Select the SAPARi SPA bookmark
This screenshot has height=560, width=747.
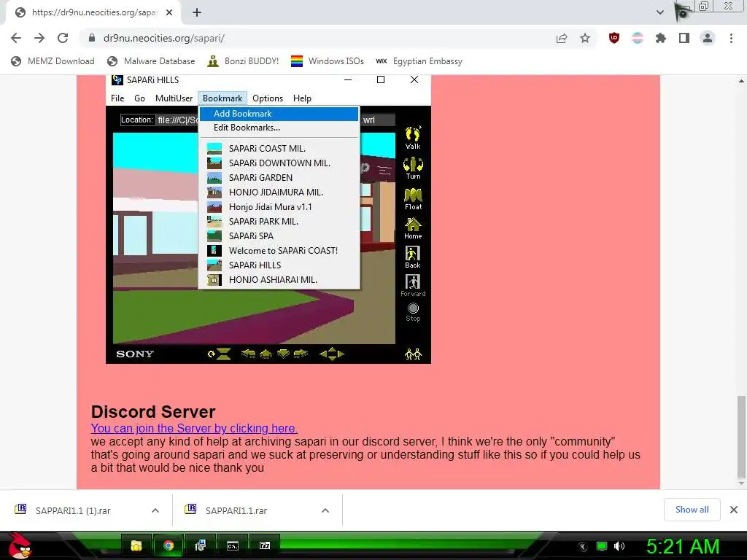tap(279, 236)
